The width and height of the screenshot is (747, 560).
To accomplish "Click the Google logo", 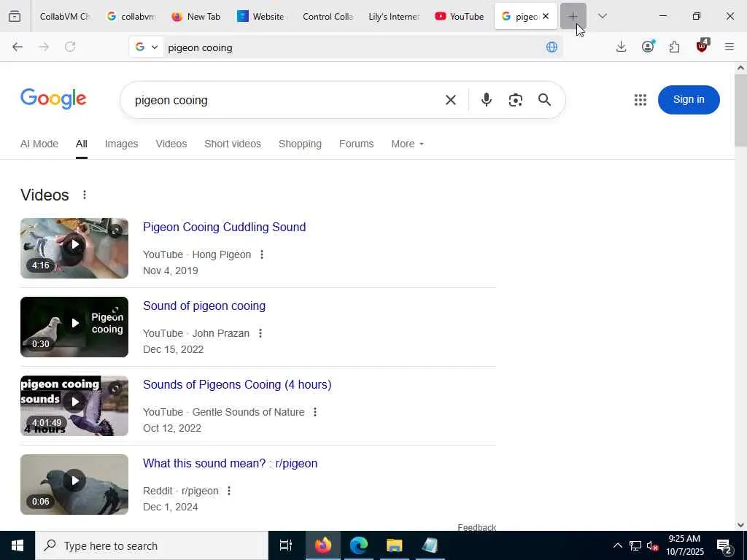I will click(x=53, y=99).
